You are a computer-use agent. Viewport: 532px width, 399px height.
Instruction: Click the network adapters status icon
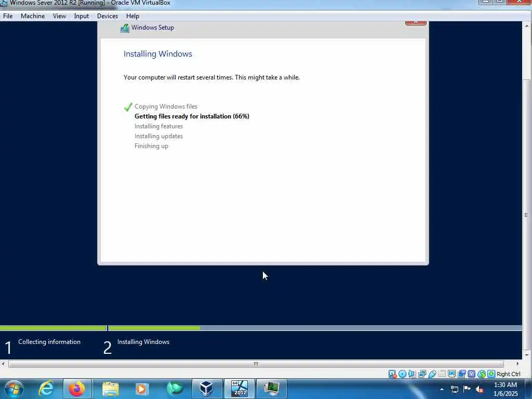pyautogui.click(x=422, y=374)
